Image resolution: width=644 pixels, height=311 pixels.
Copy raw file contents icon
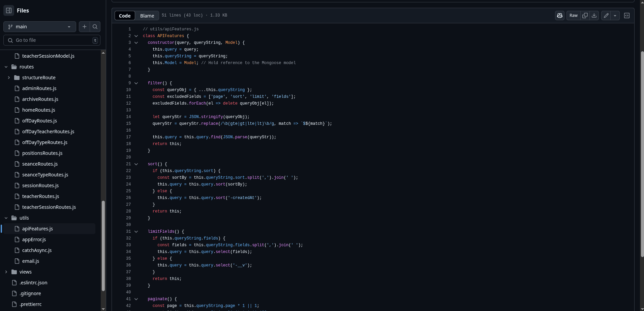(585, 16)
